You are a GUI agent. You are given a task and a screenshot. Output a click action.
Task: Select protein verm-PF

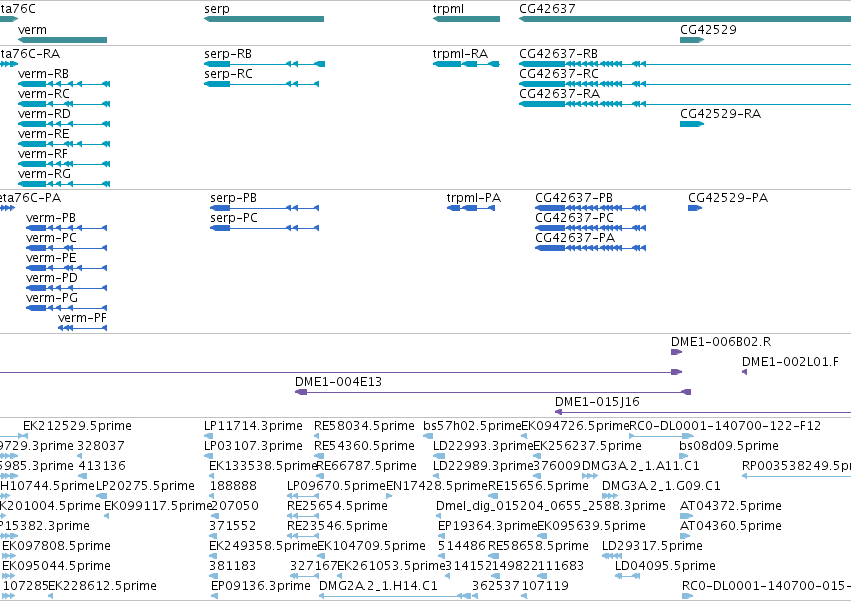point(82,318)
